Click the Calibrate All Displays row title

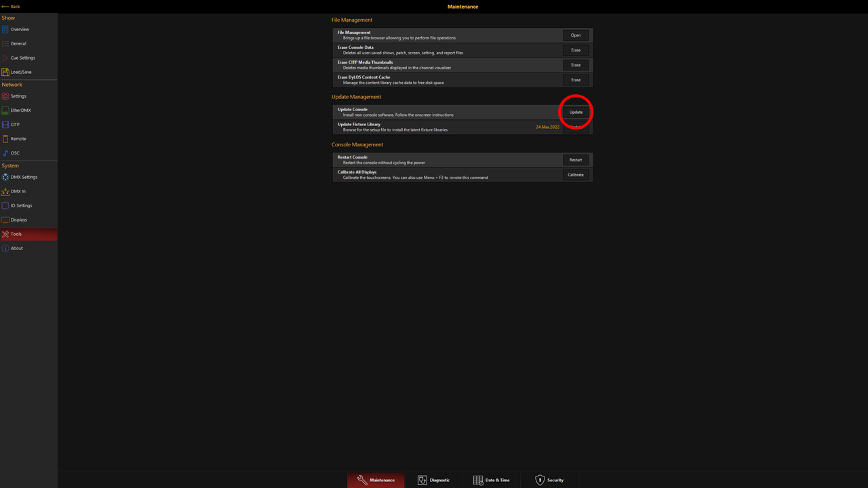point(357,172)
